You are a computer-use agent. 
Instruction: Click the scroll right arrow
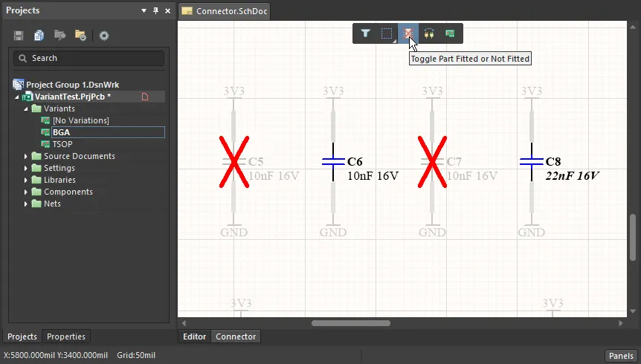coord(621,323)
